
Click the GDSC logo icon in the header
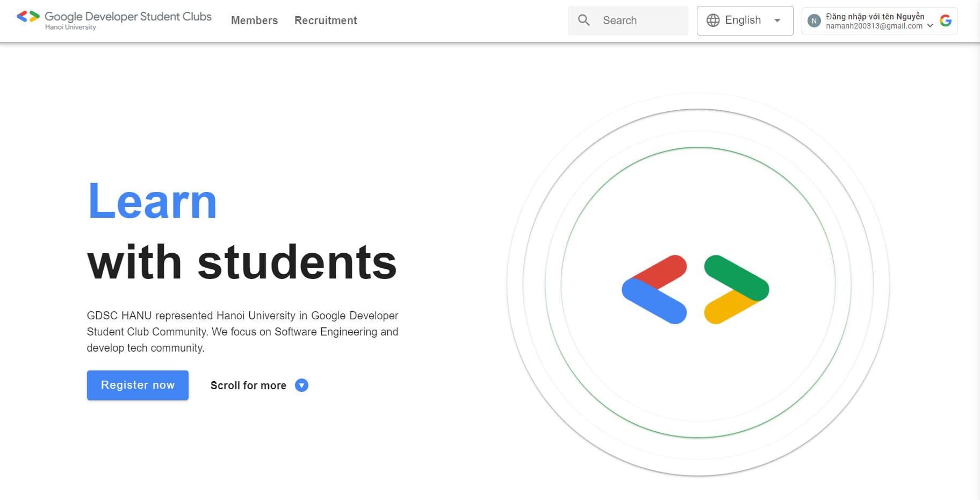click(x=28, y=17)
